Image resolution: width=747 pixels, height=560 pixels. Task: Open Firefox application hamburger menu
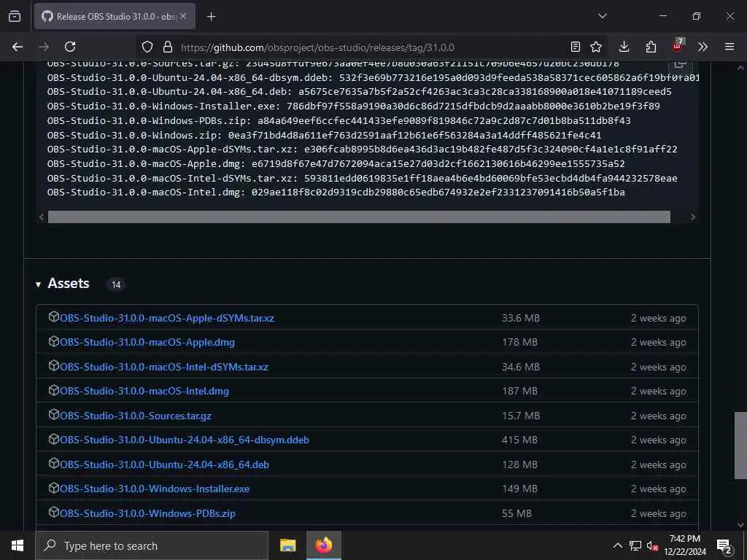[x=729, y=47]
